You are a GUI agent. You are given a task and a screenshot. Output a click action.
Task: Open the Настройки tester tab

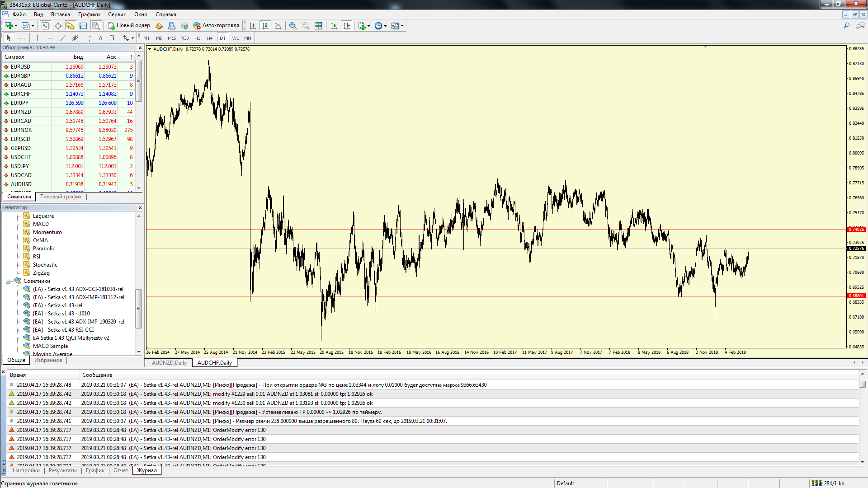26,470
